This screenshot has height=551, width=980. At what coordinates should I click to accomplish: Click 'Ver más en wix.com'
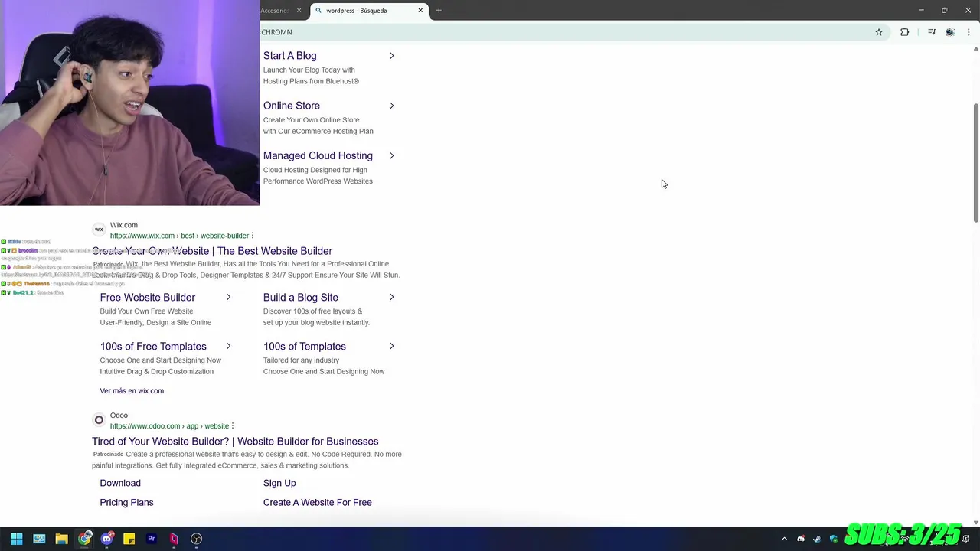coord(132,391)
